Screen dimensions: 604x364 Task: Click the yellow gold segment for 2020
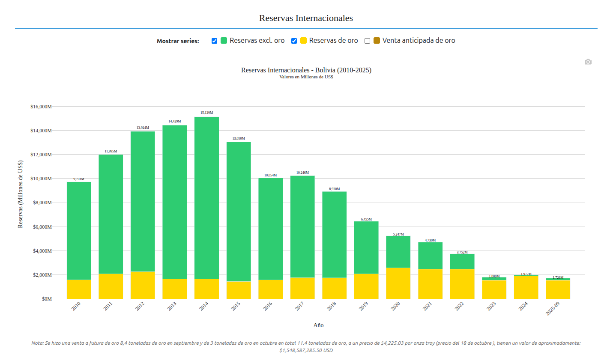pyautogui.click(x=398, y=283)
